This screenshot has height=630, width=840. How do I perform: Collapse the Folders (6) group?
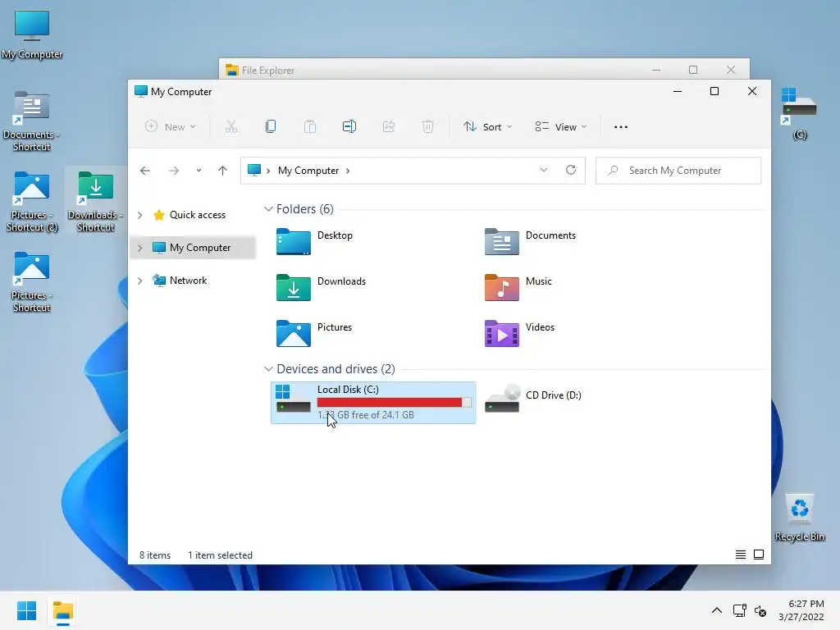(268, 209)
